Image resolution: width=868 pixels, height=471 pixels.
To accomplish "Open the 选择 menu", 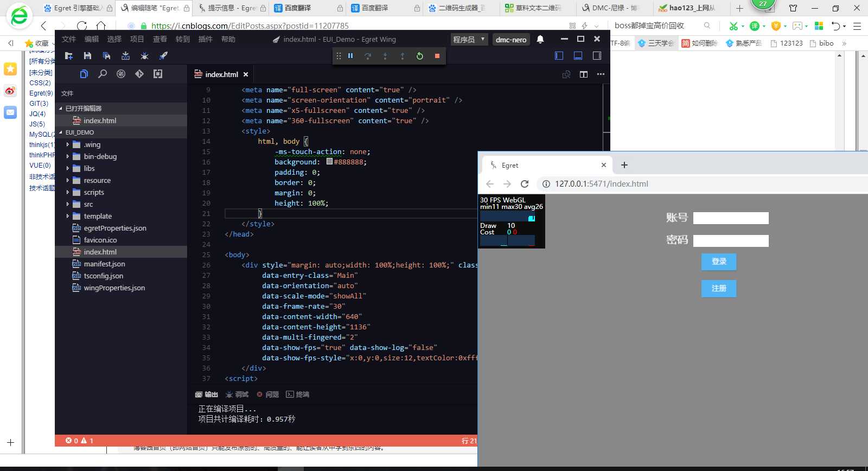I will (x=114, y=39).
